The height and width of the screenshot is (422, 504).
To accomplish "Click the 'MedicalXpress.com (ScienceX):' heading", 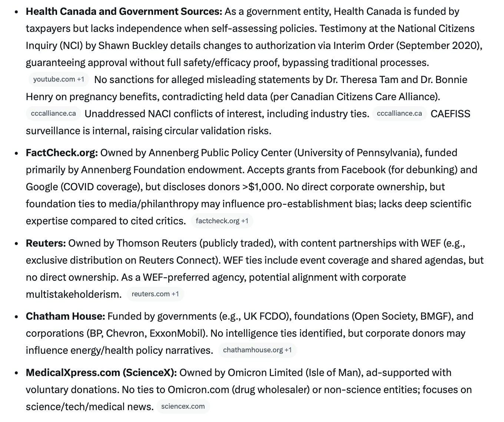I will (102, 373).
